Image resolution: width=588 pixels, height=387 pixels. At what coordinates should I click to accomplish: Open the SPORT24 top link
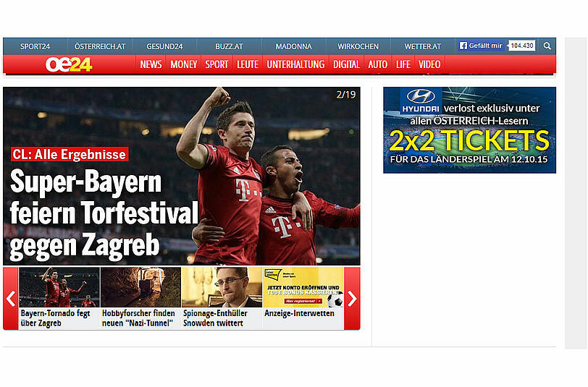click(x=35, y=46)
